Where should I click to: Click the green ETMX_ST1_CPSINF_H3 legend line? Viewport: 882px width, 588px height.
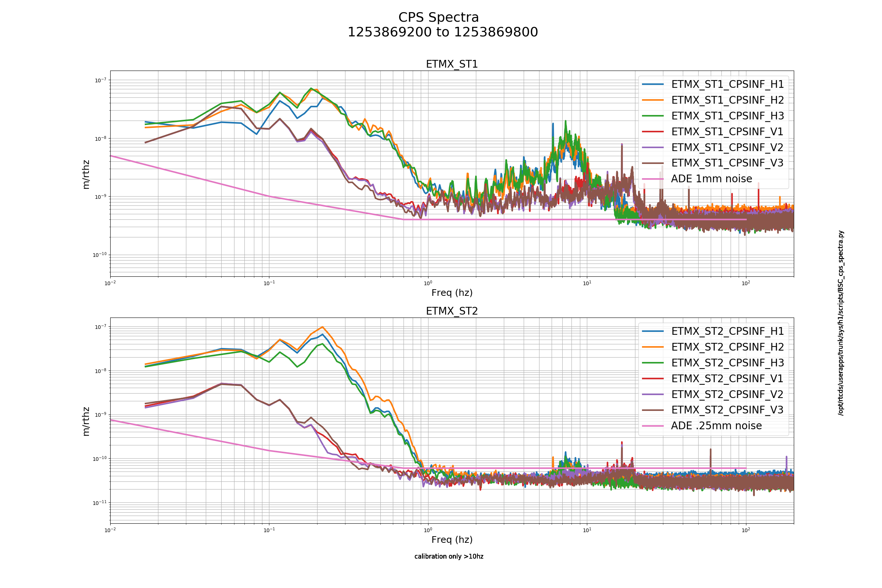point(653,116)
